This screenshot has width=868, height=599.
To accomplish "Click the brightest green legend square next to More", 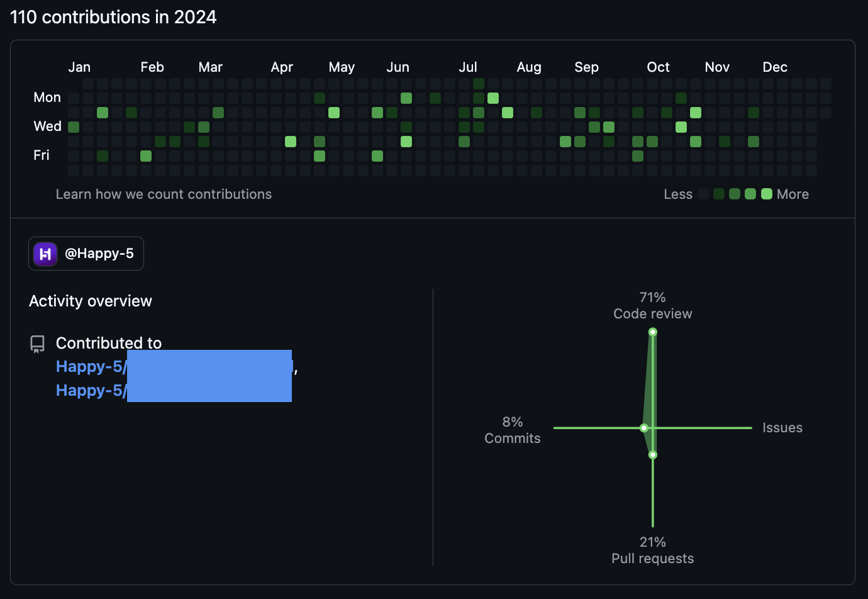I will (x=767, y=194).
